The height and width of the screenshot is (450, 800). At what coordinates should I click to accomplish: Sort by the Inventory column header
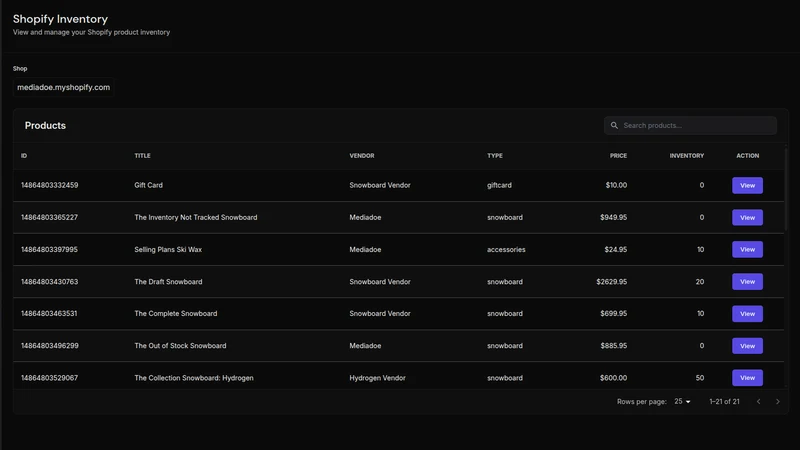pos(686,156)
